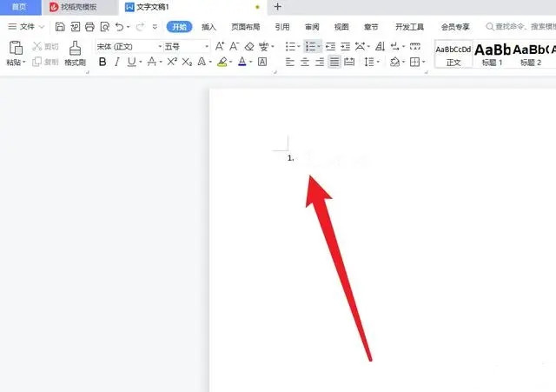The height and width of the screenshot is (392, 556).
Task: Expand quick access toolbar customize arrow
Action: [x=155, y=27]
